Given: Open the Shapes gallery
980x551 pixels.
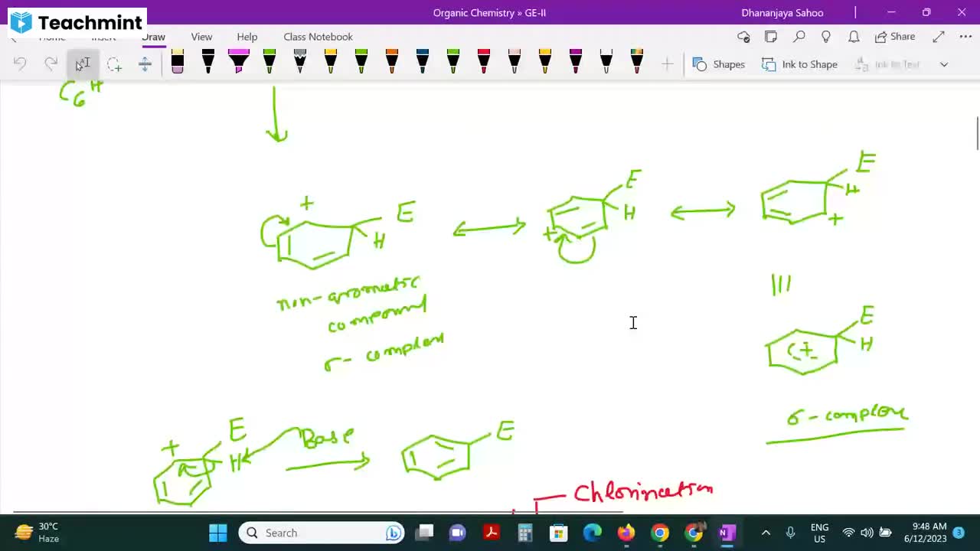Looking at the screenshot, I should click(718, 64).
